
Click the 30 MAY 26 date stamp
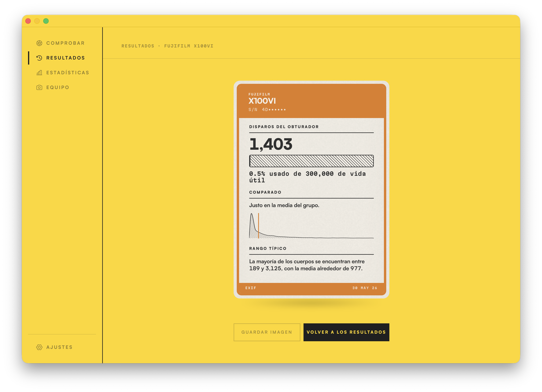coord(365,288)
